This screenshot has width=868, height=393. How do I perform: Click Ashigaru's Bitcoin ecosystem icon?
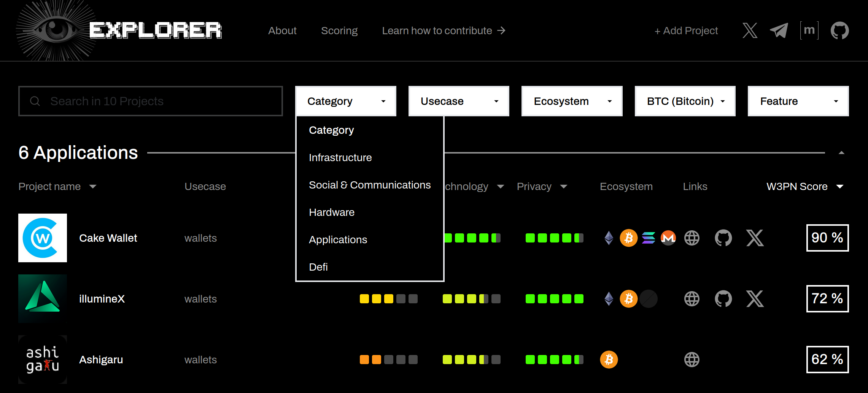click(x=609, y=360)
